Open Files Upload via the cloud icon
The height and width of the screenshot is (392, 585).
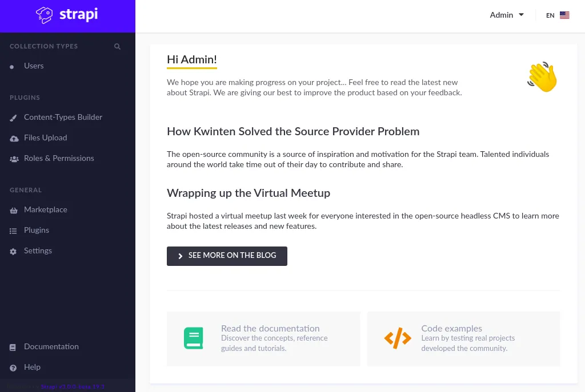14,138
